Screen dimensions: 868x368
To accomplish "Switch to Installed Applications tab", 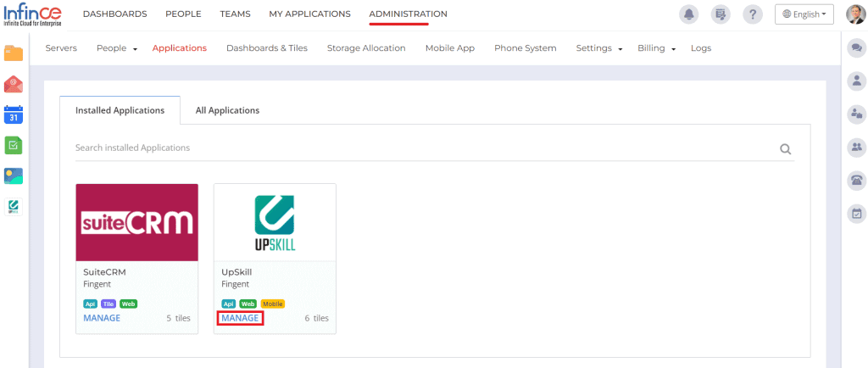I will 120,110.
